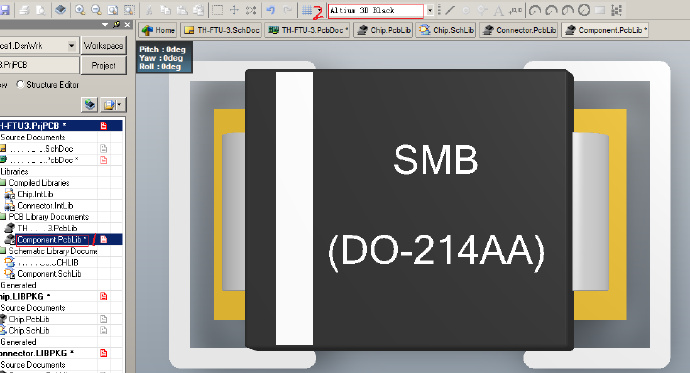690x373 pixels.
Task: Pin the Projects panel with pushpin icon
Action: (x=117, y=25)
